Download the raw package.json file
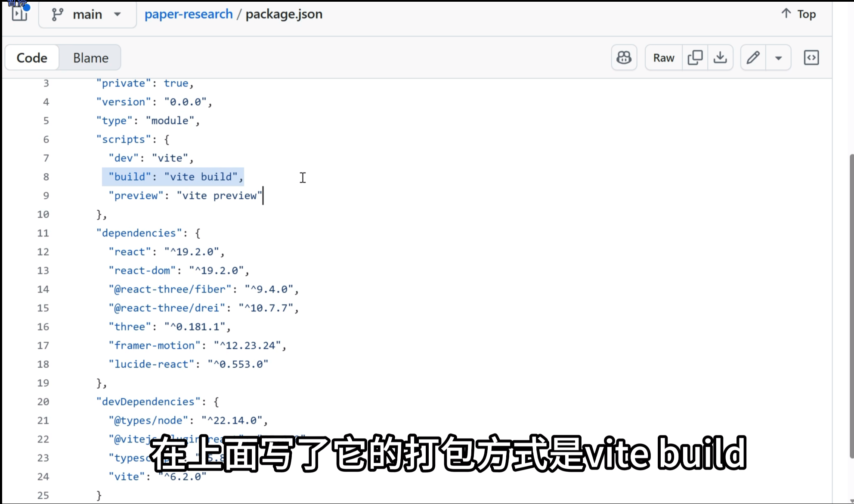This screenshot has width=854, height=504. [x=720, y=58]
